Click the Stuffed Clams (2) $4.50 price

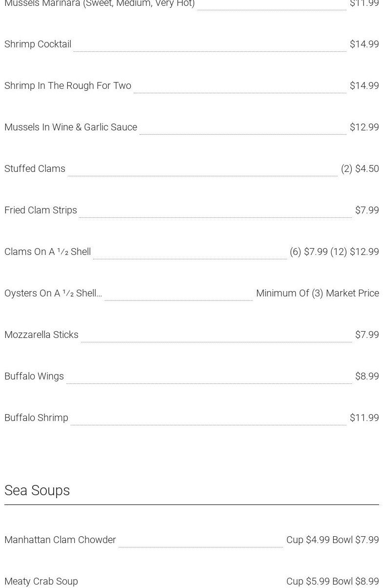(360, 168)
